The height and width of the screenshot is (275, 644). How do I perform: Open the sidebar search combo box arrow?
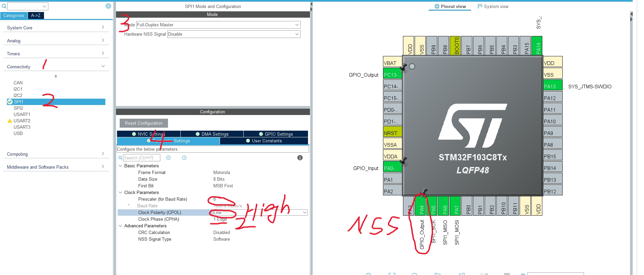point(44,6)
